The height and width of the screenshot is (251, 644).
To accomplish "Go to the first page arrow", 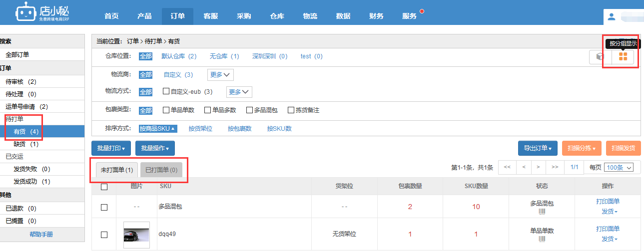I will (507, 167).
